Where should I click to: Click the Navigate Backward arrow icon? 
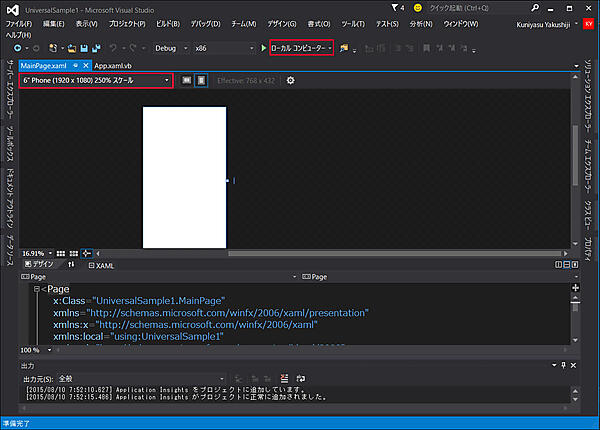17,47
